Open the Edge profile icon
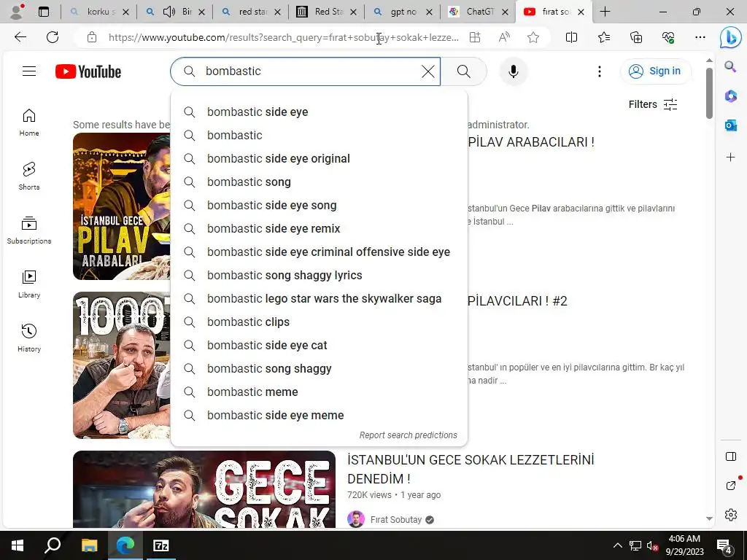 click(17, 12)
